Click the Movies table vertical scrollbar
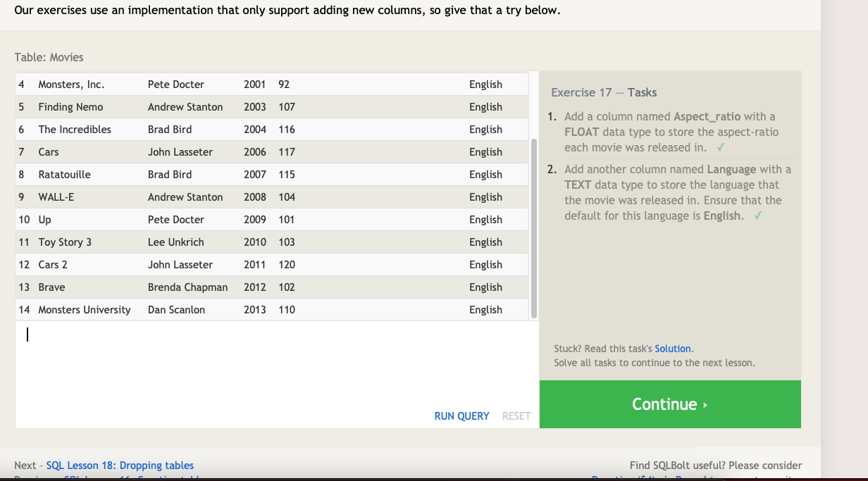Screen dimensions: 868x481 pos(533,228)
